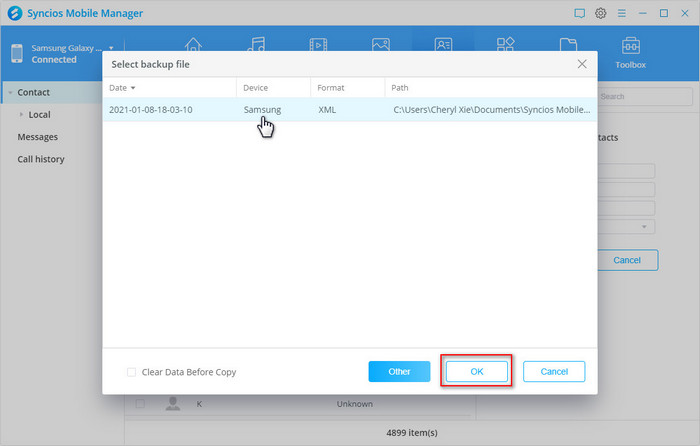Open the Music tab icon
Viewport: 700px width, 446px height.
click(x=256, y=44)
